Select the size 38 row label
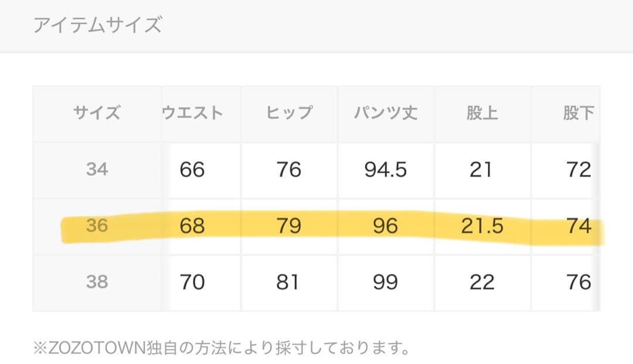The image size is (633, 364). coord(97,282)
